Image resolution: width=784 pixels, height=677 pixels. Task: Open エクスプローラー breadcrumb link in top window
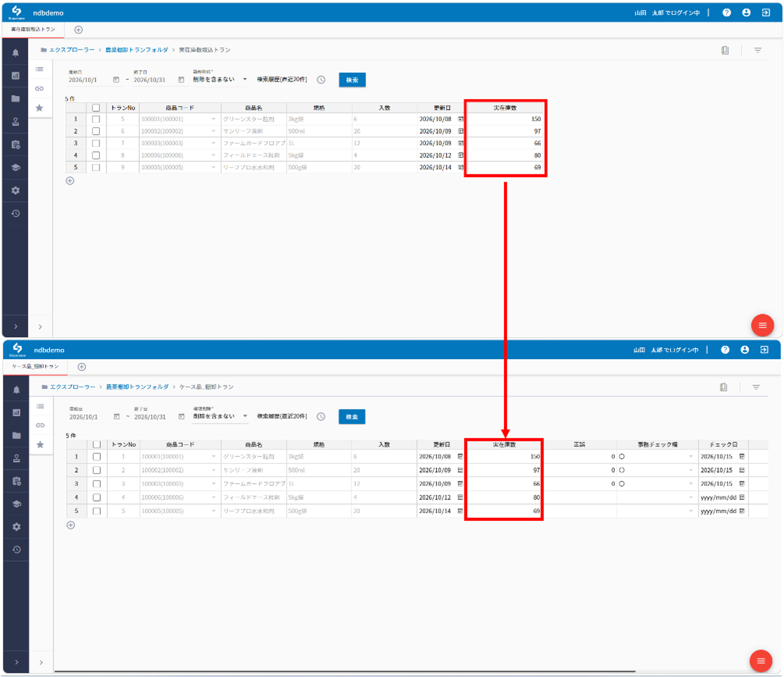[x=72, y=50]
